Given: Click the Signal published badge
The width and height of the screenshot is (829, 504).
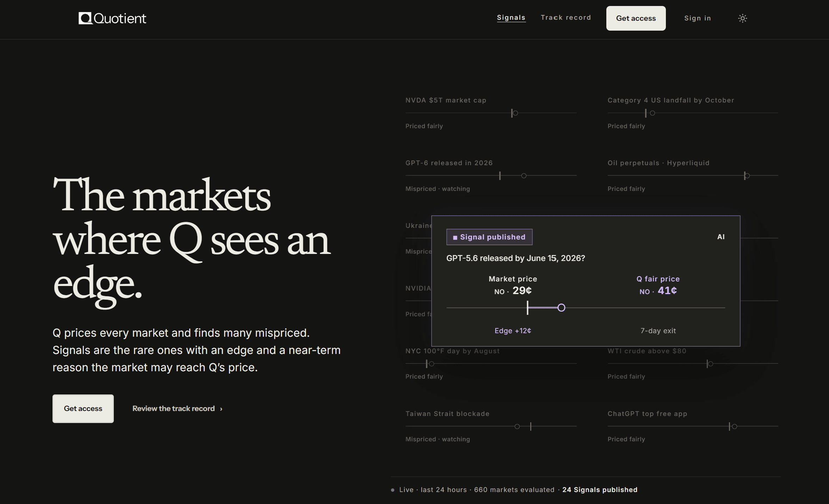Looking at the screenshot, I should pyautogui.click(x=489, y=237).
